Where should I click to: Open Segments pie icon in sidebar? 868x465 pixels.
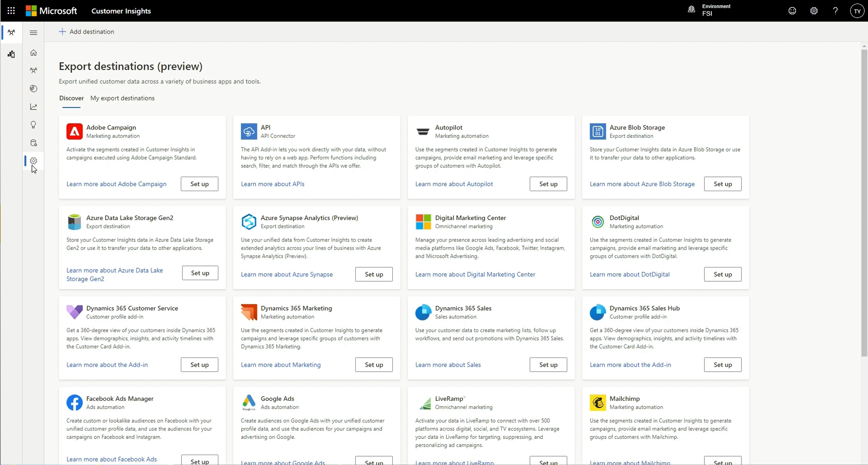coord(33,88)
